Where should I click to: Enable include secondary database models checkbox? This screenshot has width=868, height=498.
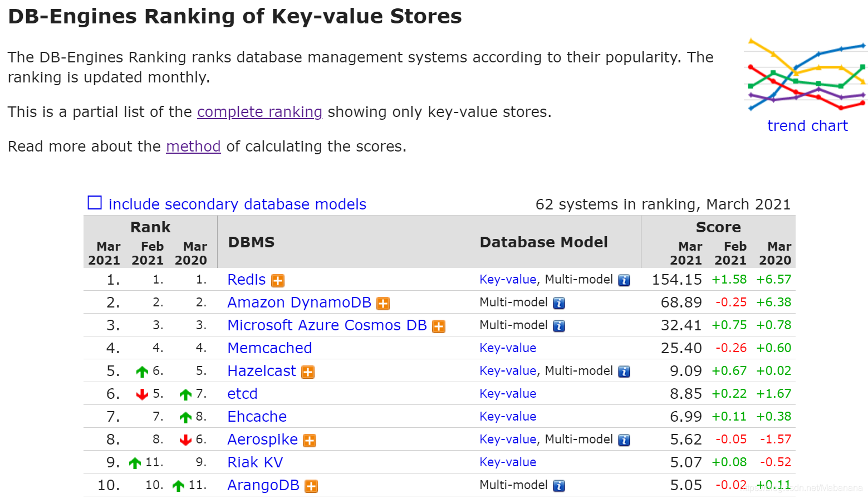(95, 203)
